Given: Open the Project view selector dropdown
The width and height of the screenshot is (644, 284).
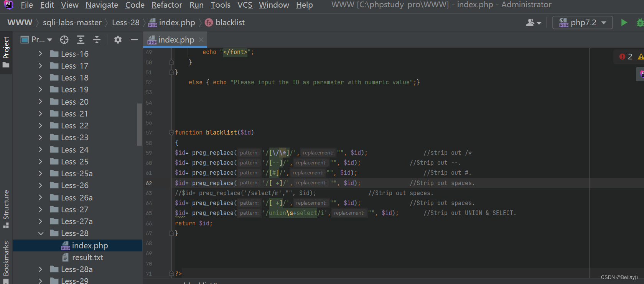Looking at the screenshot, I should [x=36, y=40].
